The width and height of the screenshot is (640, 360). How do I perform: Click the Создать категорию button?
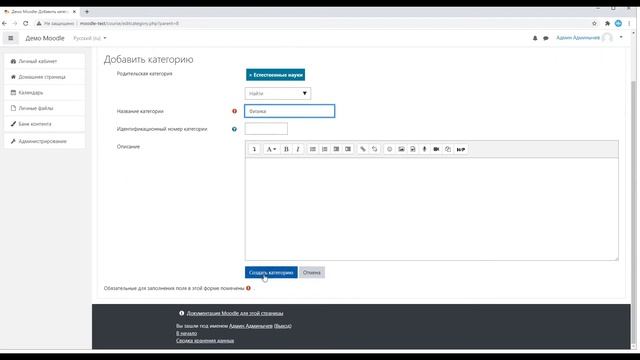[271, 272]
